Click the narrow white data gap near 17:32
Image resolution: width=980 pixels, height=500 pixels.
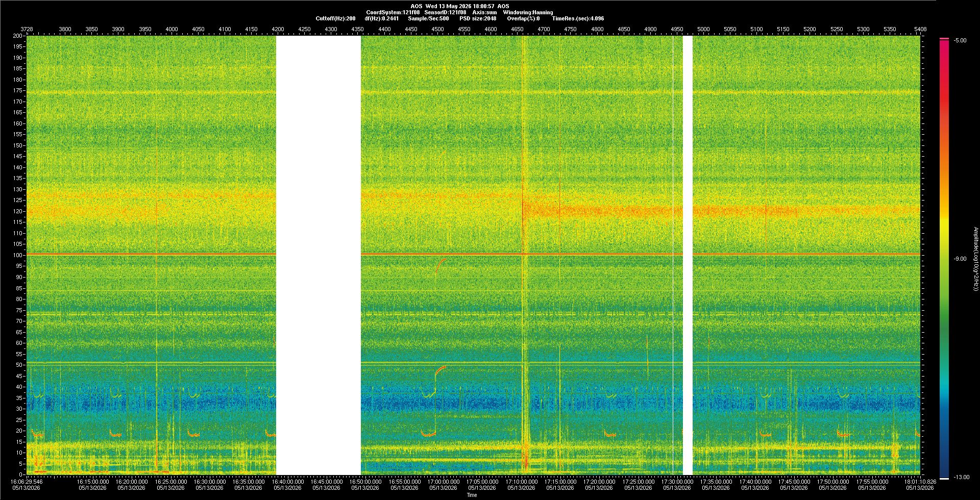688,255
